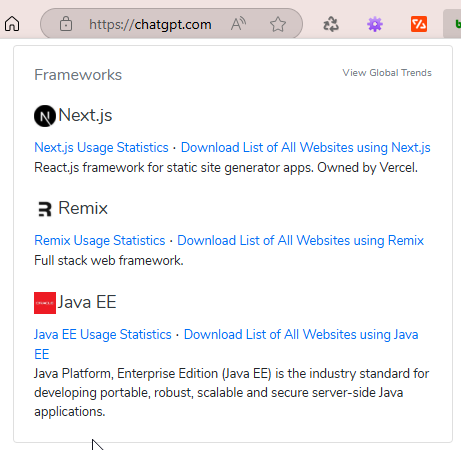Open Remix Usage Statistics link
The width and height of the screenshot is (461, 450).
click(100, 240)
